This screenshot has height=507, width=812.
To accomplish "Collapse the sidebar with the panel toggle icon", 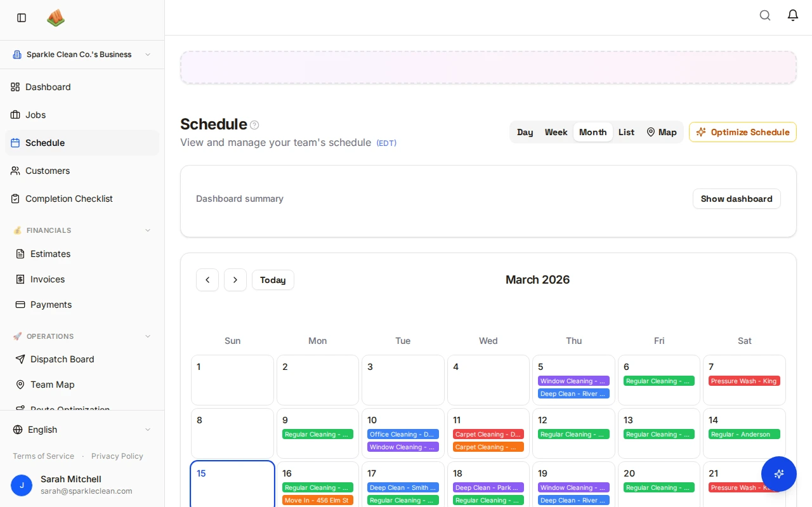I will (21, 18).
